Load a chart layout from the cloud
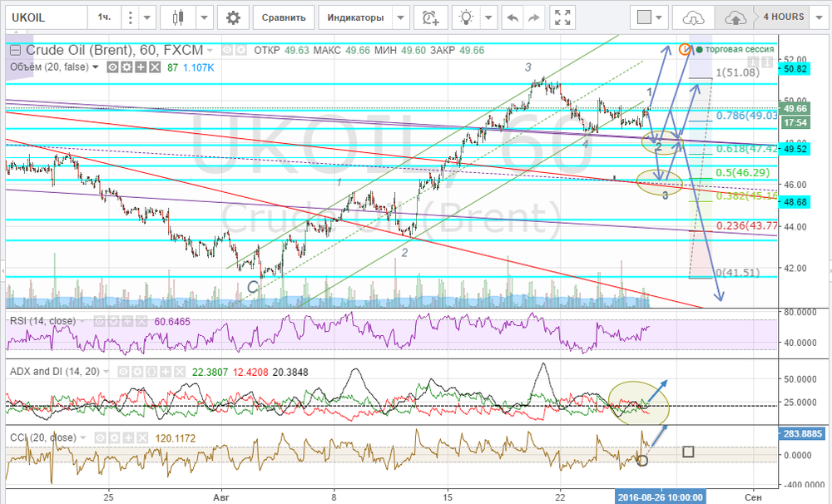The width and height of the screenshot is (832, 504). point(693,17)
